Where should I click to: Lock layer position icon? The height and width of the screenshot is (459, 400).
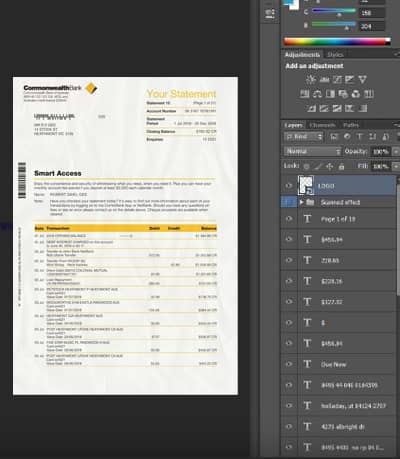[330, 166]
